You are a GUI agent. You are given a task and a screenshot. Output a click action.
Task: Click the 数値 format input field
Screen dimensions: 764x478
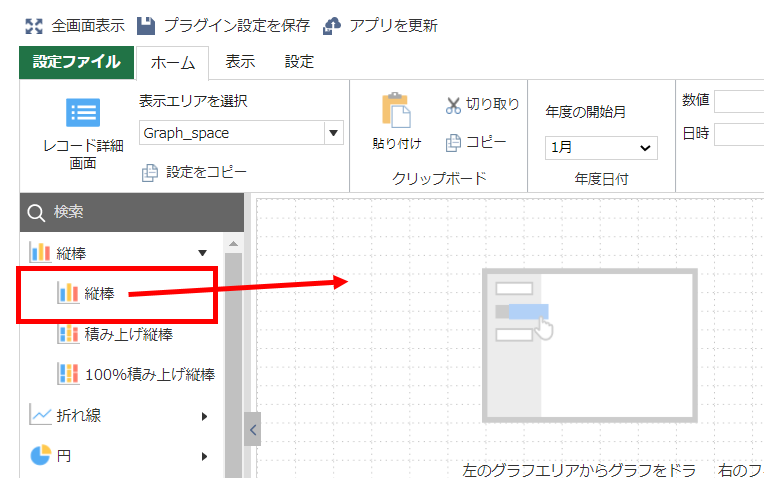click(x=739, y=101)
